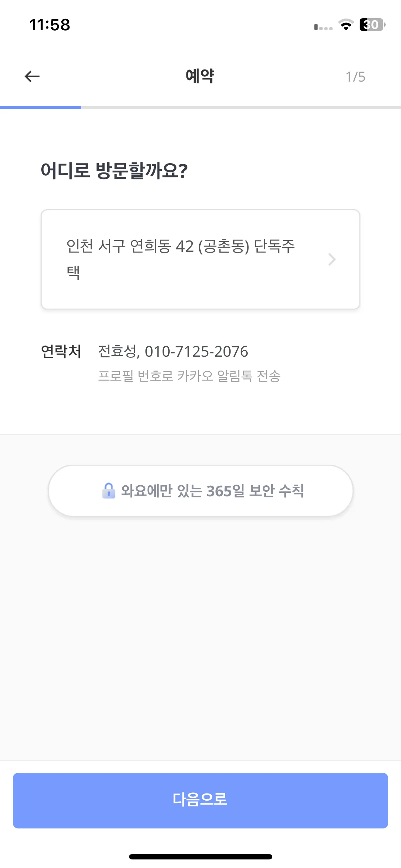Open address selection via the card's chevron
Screen dimensions: 401x868
point(332,259)
